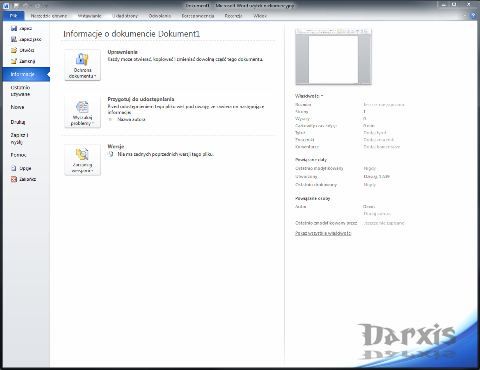The height and width of the screenshot is (370, 480).
Task: Open the help question mark icon
Action: [x=473, y=15]
